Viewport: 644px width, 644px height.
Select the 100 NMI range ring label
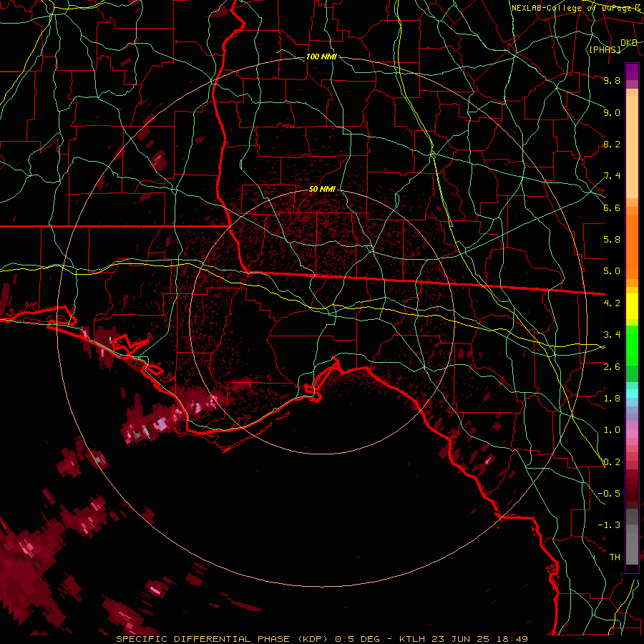pos(321,57)
